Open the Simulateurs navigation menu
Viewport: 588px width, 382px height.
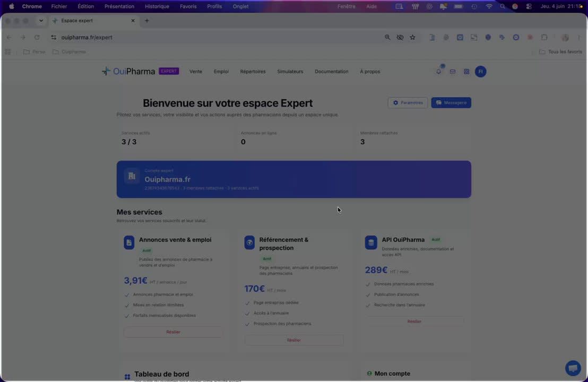290,72
